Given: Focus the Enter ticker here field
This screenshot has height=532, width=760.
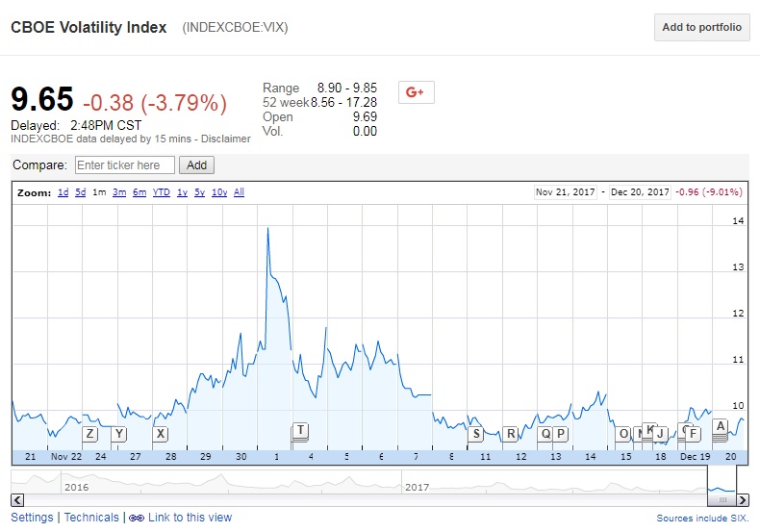Looking at the screenshot, I should pyautogui.click(x=125, y=165).
